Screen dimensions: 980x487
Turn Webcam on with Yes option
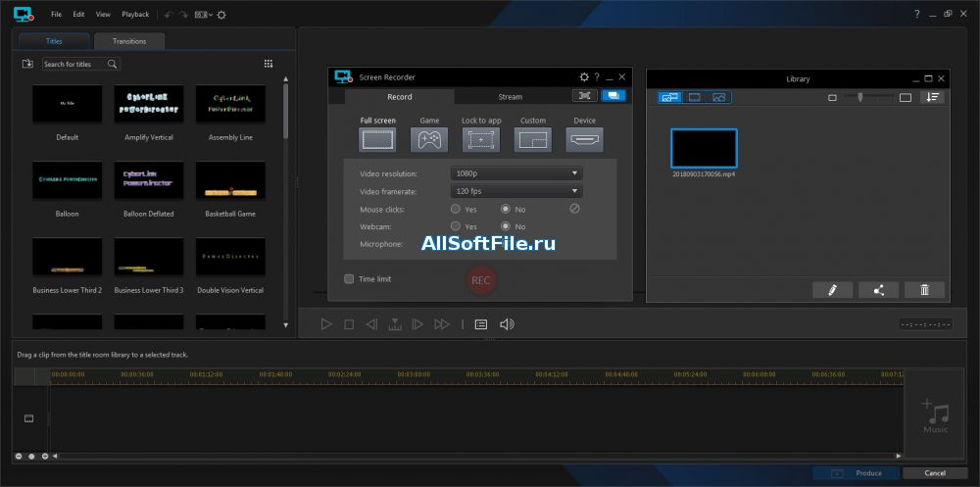pyautogui.click(x=456, y=226)
